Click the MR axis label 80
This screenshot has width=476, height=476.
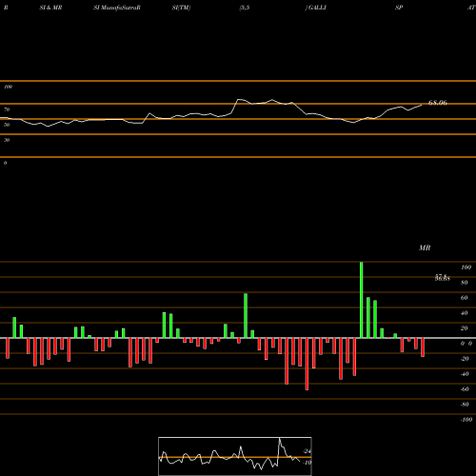pyautogui.click(x=465, y=283)
